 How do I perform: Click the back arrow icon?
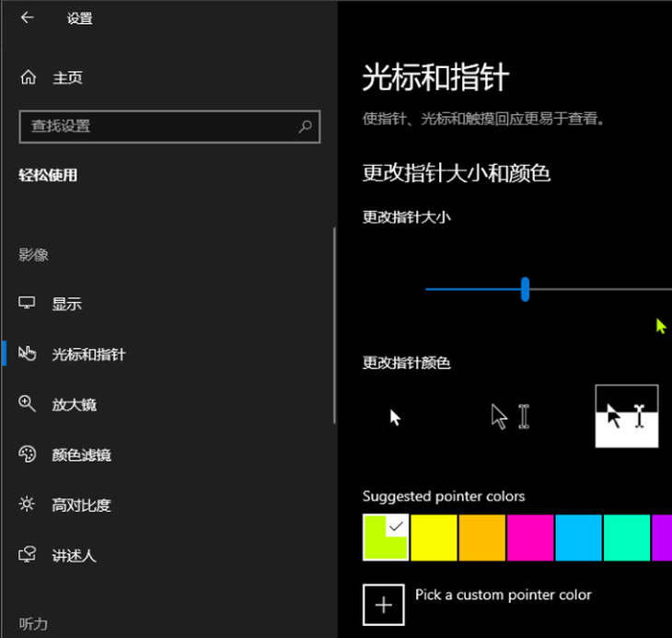point(28,17)
